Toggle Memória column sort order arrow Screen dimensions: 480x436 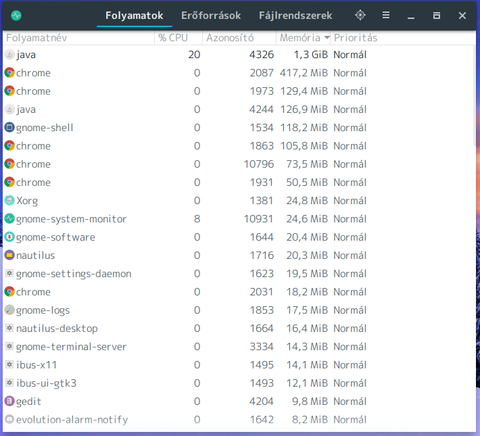[x=327, y=38]
